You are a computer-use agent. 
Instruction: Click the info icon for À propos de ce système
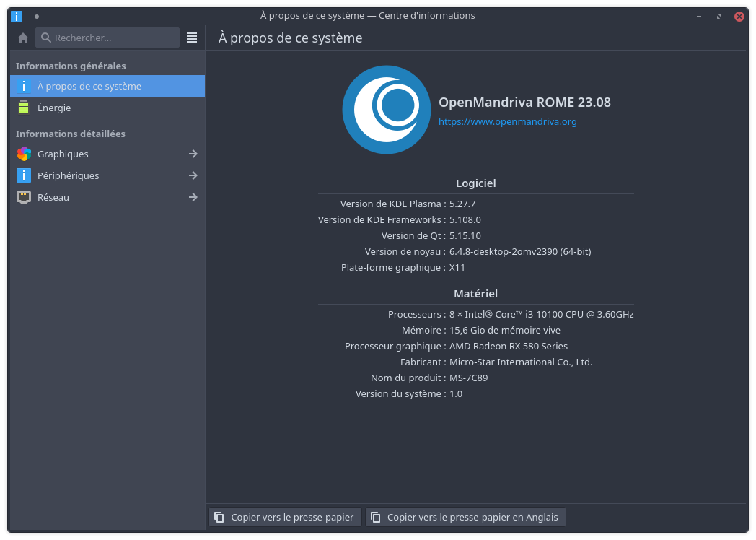[24, 86]
